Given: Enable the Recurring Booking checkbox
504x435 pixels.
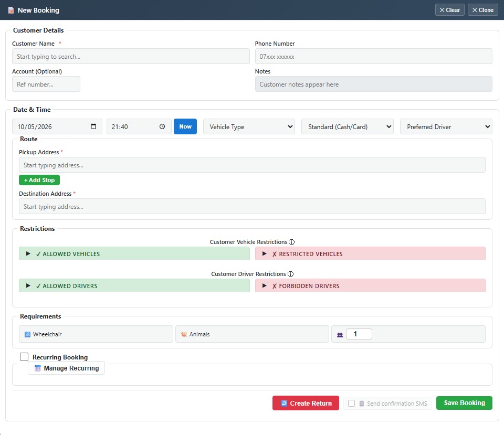Looking at the screenshot, I should pyautogui.click(x=24, y=357).
